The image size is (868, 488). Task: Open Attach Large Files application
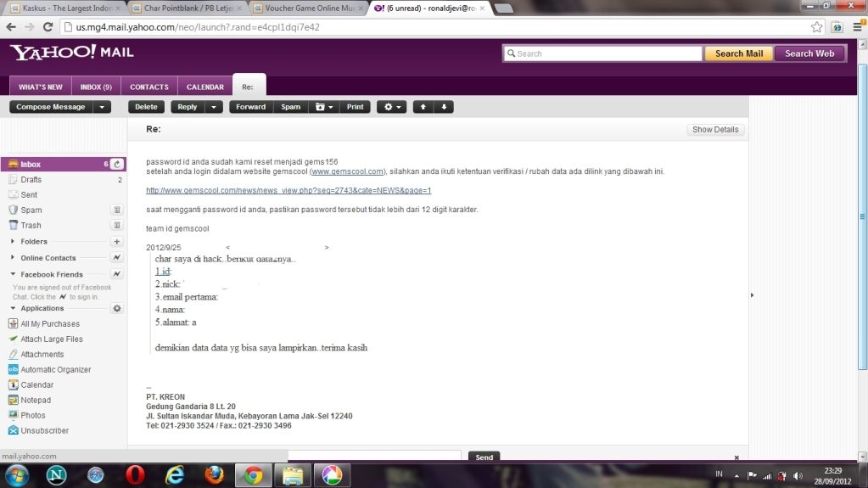[52, 339]
